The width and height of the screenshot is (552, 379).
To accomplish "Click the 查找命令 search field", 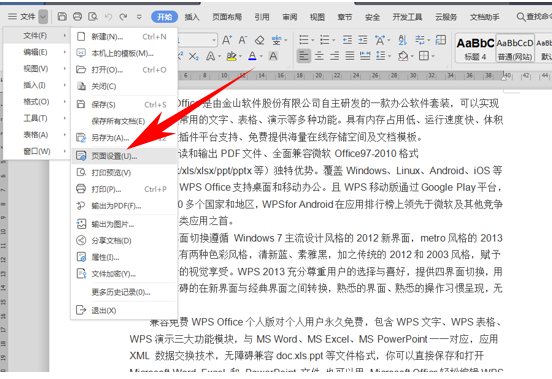I will 533,17.
